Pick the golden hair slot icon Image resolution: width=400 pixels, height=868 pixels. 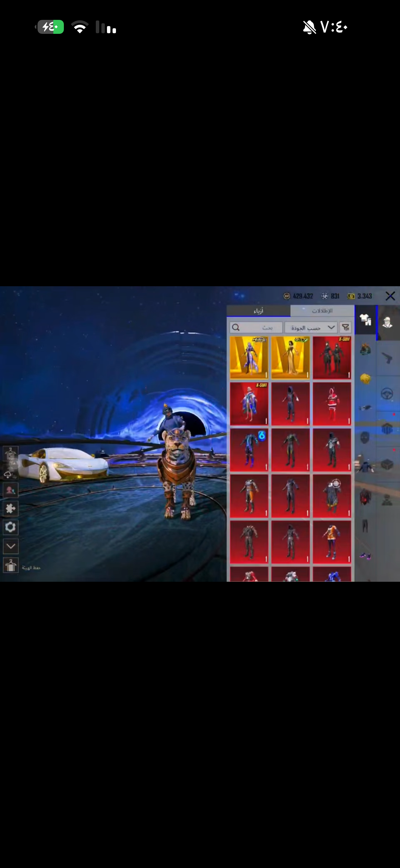[365, 379]
